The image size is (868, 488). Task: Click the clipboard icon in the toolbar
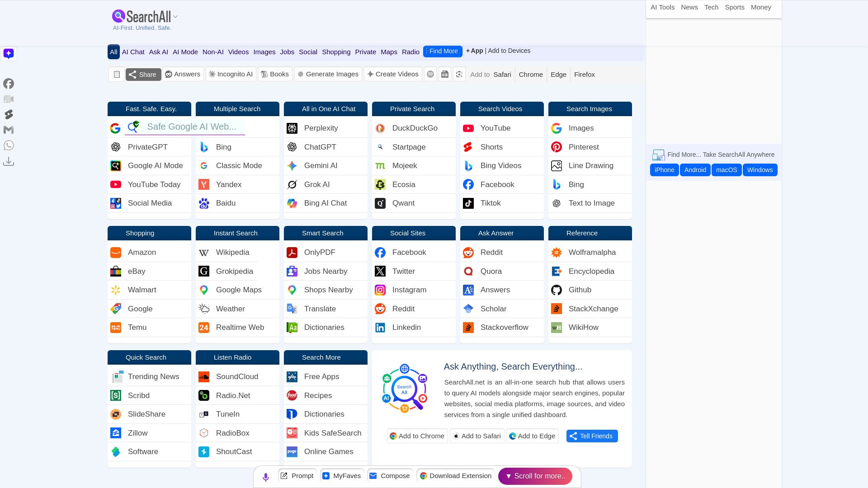(116, 75)
